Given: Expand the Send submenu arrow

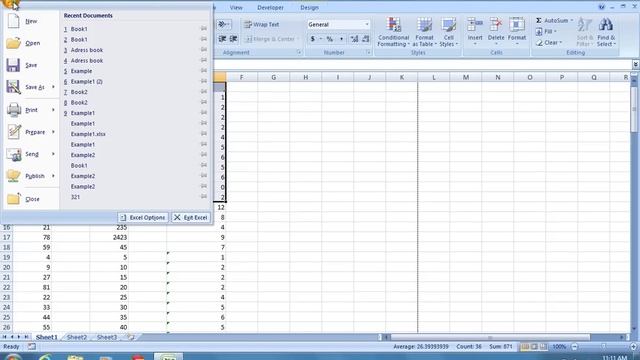Looking at the screenshot, I should tap(53, 154).
